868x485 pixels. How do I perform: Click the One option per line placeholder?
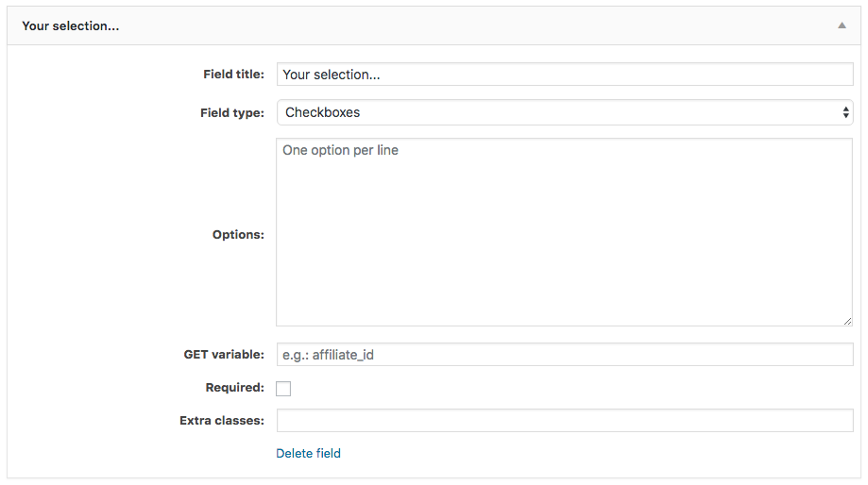(340, 150)
